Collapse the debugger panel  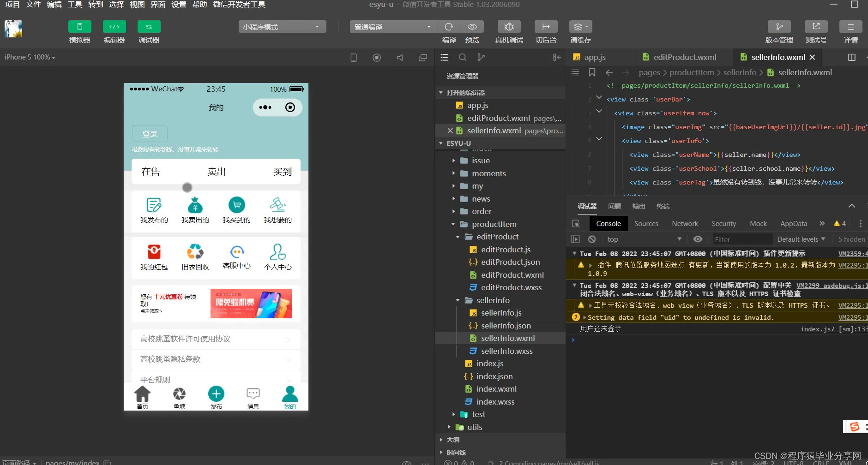[x=852, y=206]
